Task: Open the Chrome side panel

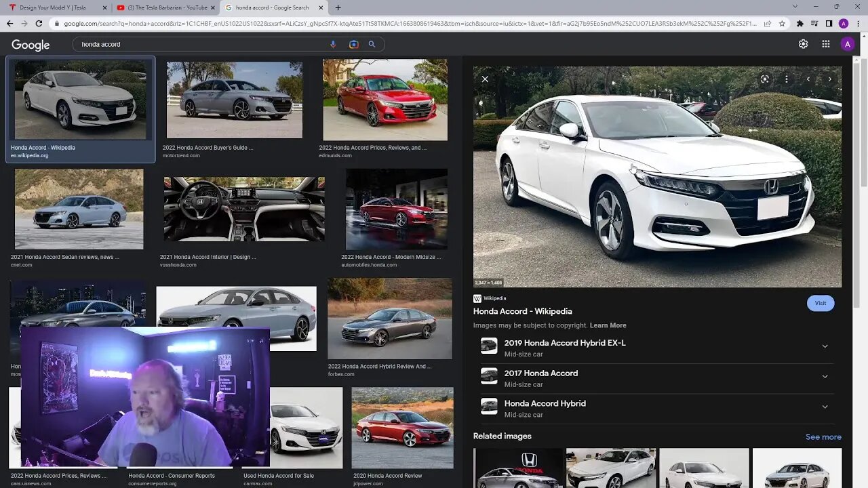Action: tap(829, 23)
